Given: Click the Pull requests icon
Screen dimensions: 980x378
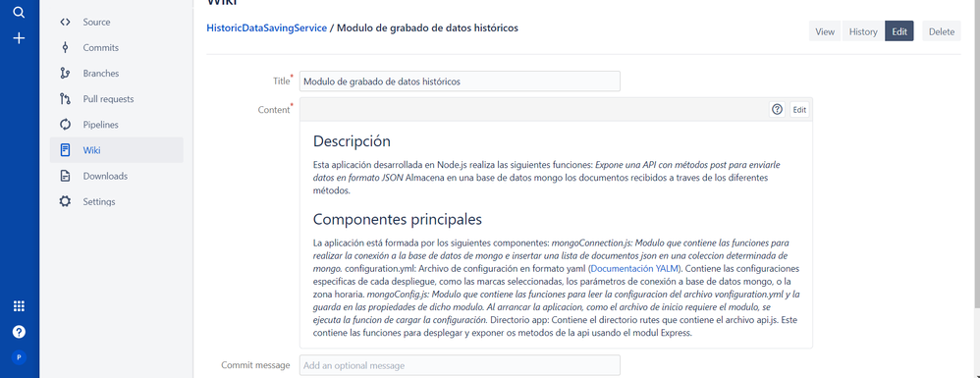Looking at the screenshot, I should point(65,99).
